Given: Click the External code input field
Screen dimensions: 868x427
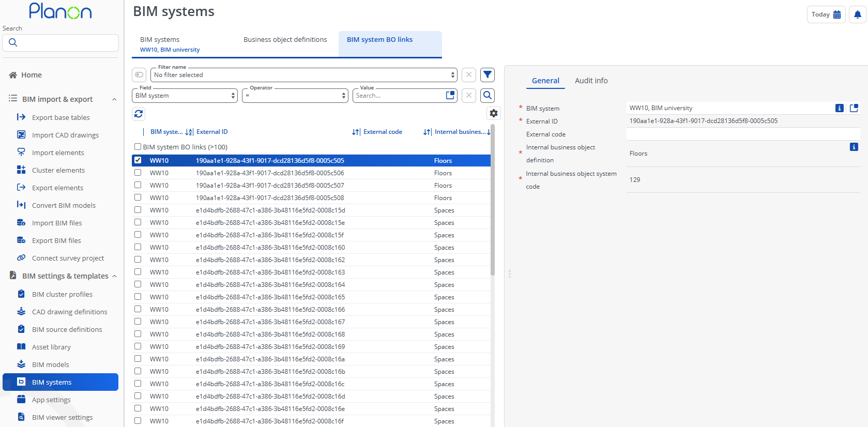Looking at the screenshot, I should pyautogui.click(x=743, y=134).
